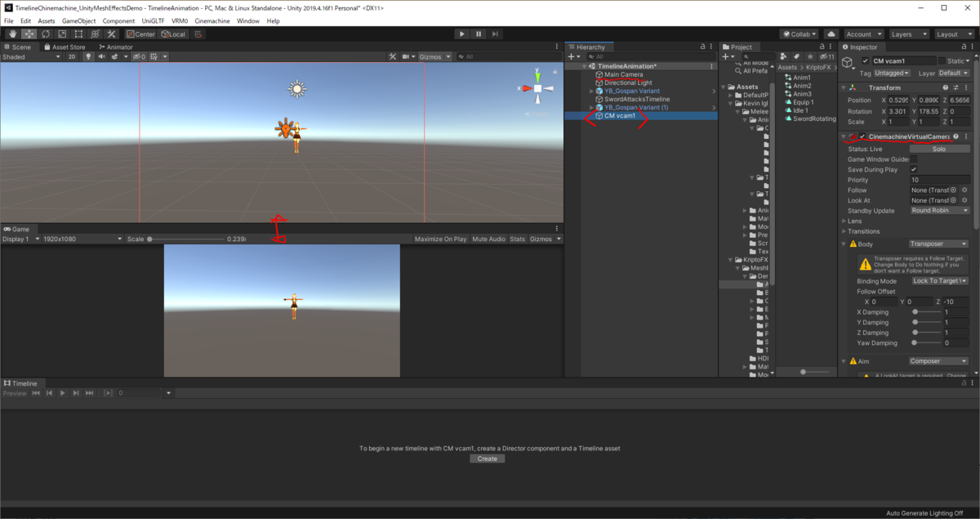
Task: Click the Create timeline button
Action: pyautogui.click(x=487, y=459)
